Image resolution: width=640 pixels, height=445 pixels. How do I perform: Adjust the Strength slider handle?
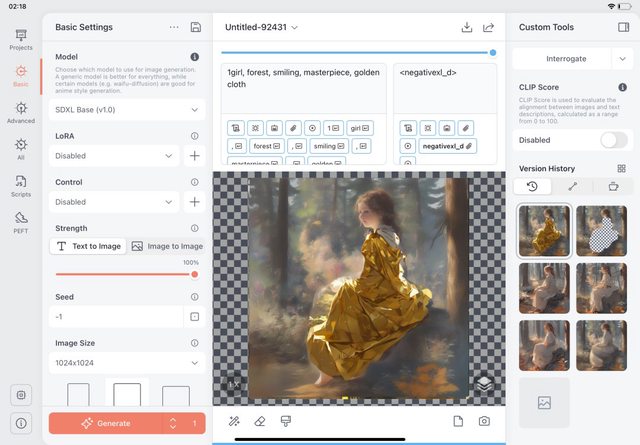(194, 273)
